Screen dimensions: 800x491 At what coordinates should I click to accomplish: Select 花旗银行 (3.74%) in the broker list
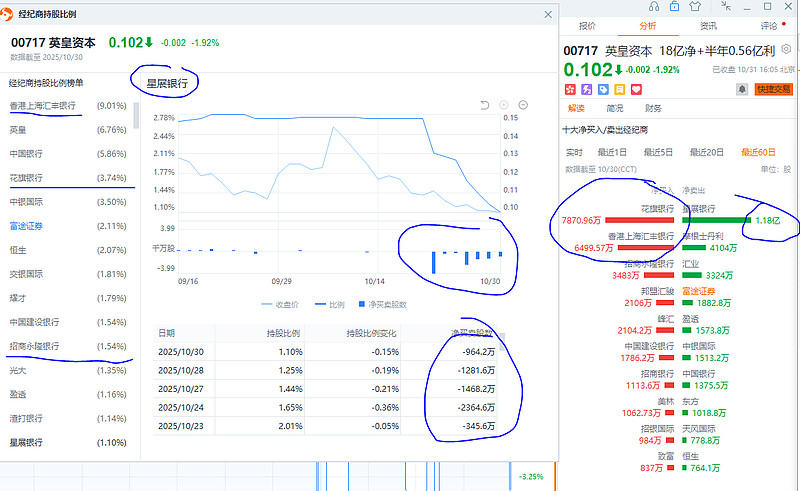tap(68, 178)
